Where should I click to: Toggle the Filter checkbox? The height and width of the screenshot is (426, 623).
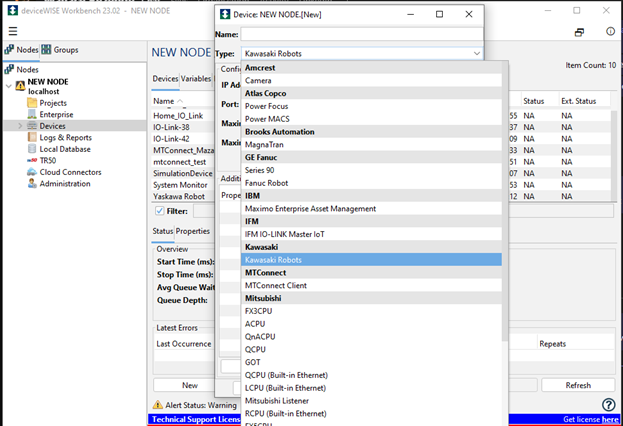pyautogui.click(x=160, y=211)
